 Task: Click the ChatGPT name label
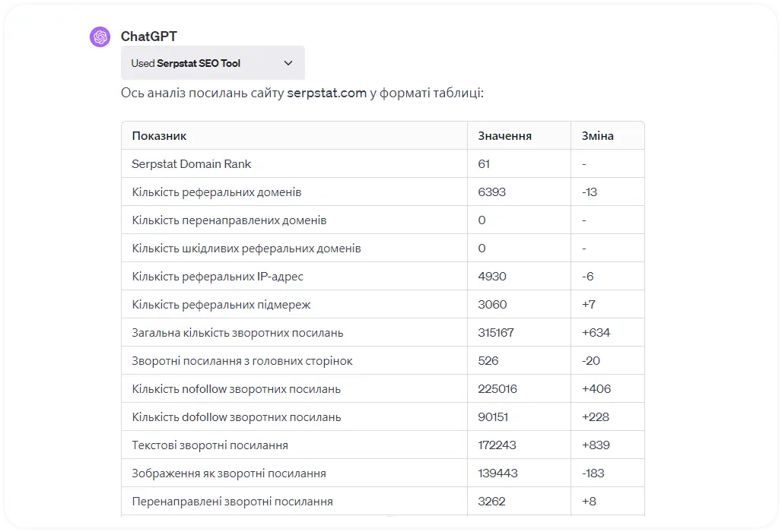click(x=148, y=36)
